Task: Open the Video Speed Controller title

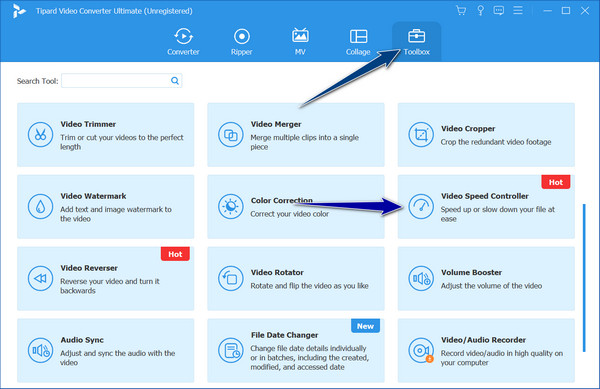Action: tap(484, 196)
